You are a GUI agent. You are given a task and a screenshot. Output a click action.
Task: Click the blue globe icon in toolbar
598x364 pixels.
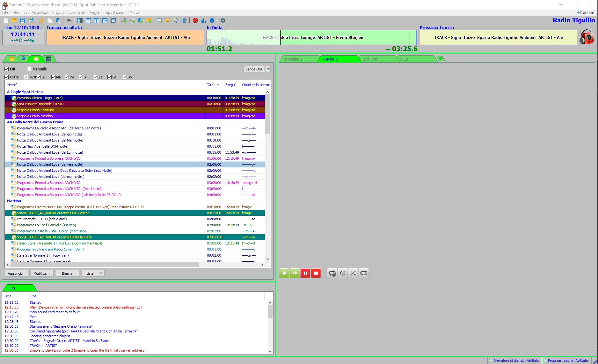click(212, 20)
